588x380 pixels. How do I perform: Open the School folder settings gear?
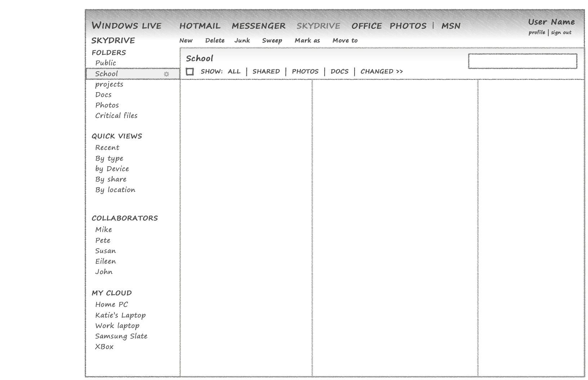click(166, 74)
